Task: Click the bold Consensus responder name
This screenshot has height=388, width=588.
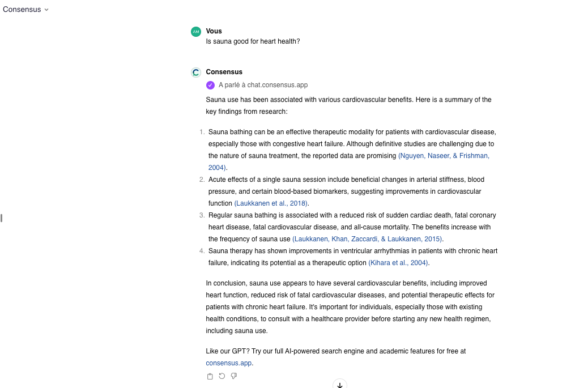Action: pos(224,72)
